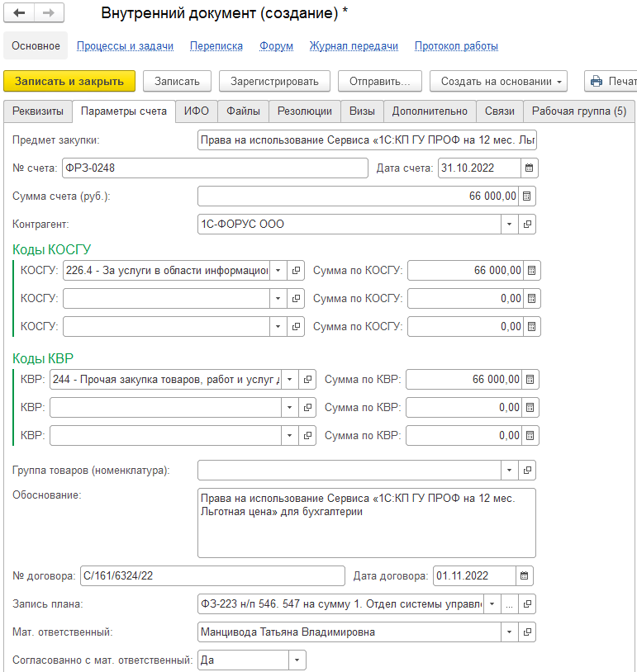This screenshot has width=637, height=672.
Task: Click open icon of third КВР row
Action: coord(307,435)
